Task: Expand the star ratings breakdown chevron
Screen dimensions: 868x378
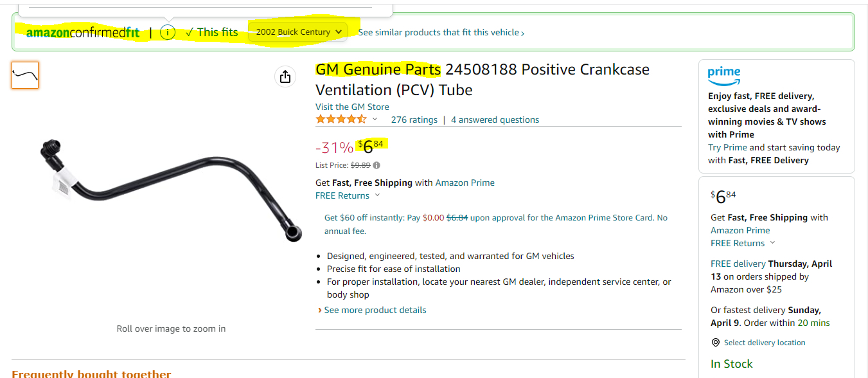Action: point(375,120)
